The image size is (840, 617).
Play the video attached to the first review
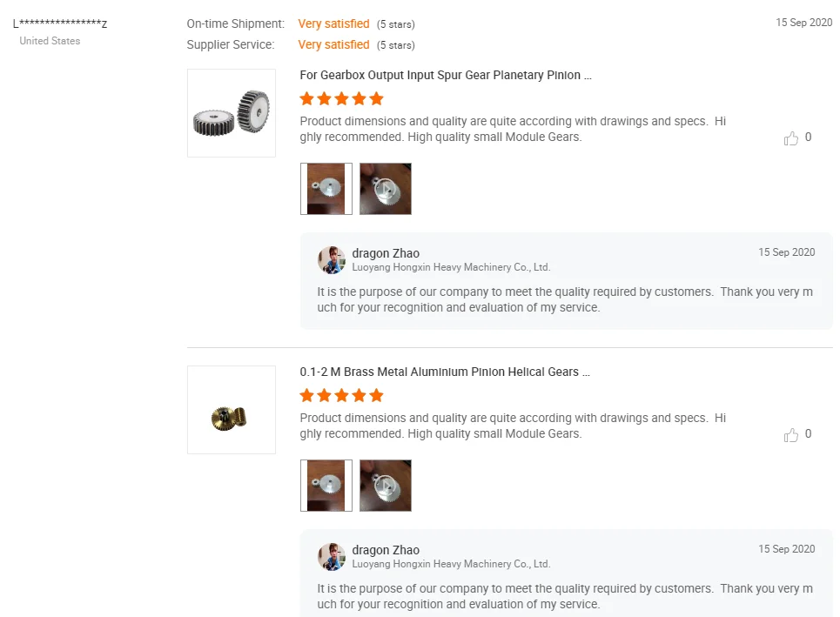coord(385,189)
